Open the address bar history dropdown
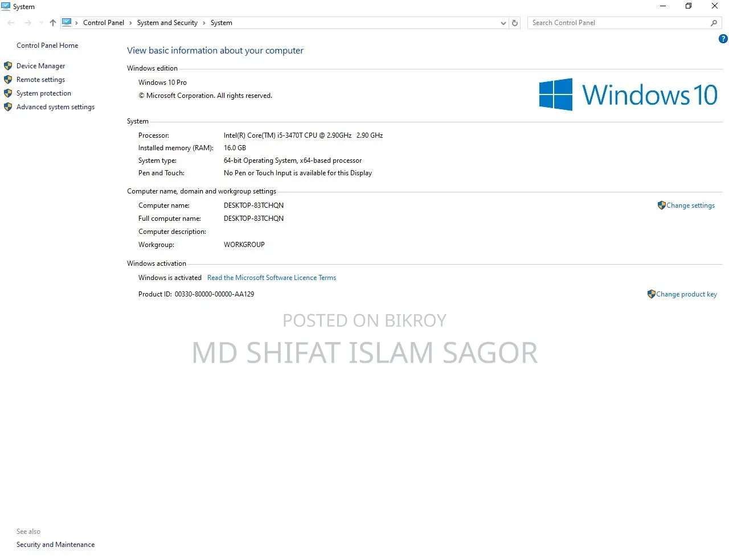 pyautogui.click(x=503, y=23)
